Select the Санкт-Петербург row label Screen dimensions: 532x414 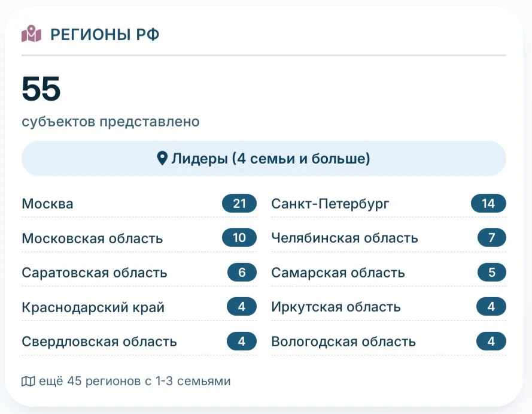click(x=330, y=204)
